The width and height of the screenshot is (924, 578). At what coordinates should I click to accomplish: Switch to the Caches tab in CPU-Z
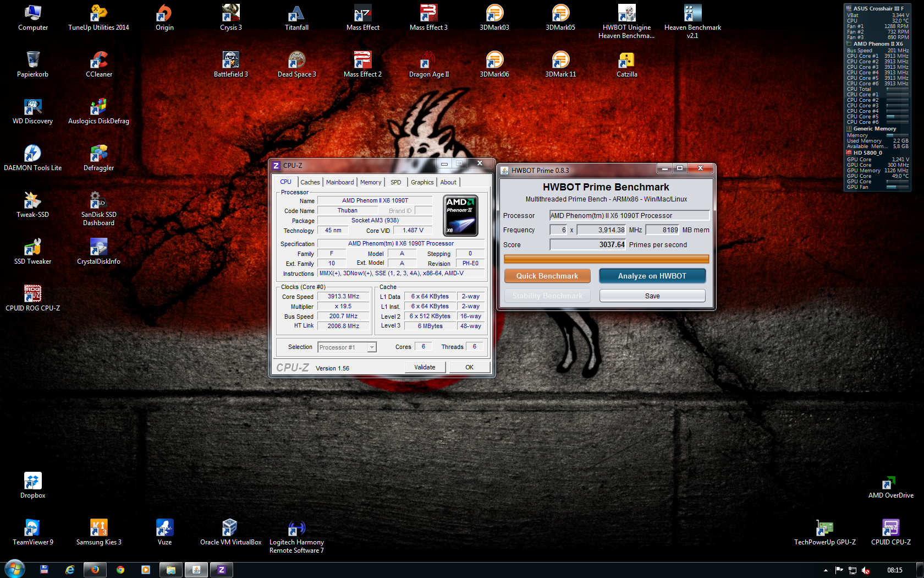310,182
